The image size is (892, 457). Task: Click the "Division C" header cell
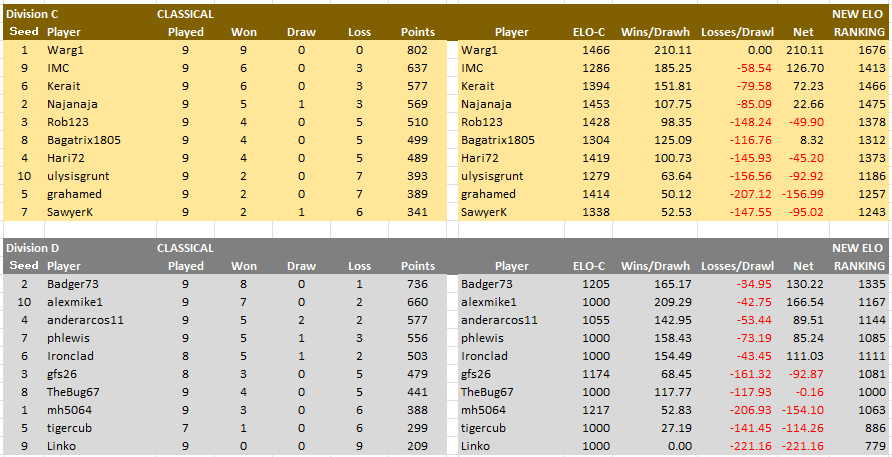pyautogui.click(x=32, y=14)
